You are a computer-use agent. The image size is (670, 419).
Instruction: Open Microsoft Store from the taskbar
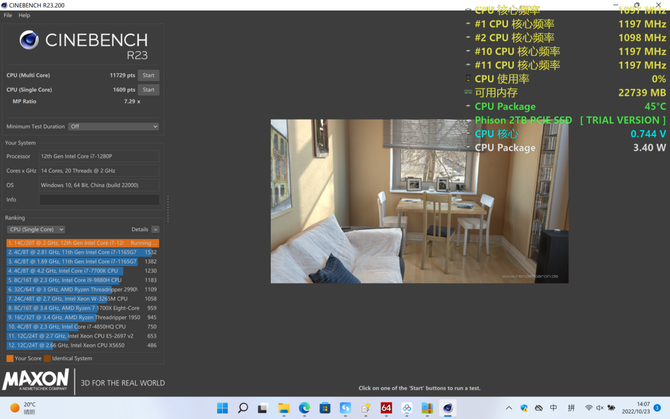point(325,408)
